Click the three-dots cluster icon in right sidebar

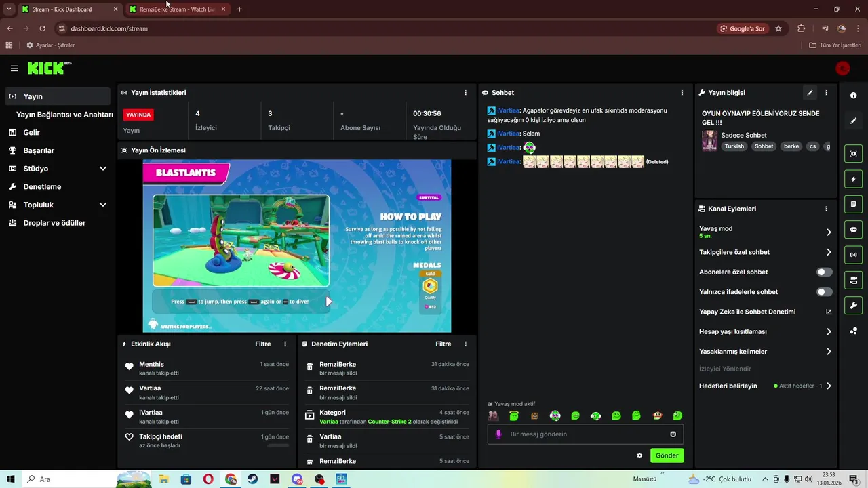pos(854,331)
